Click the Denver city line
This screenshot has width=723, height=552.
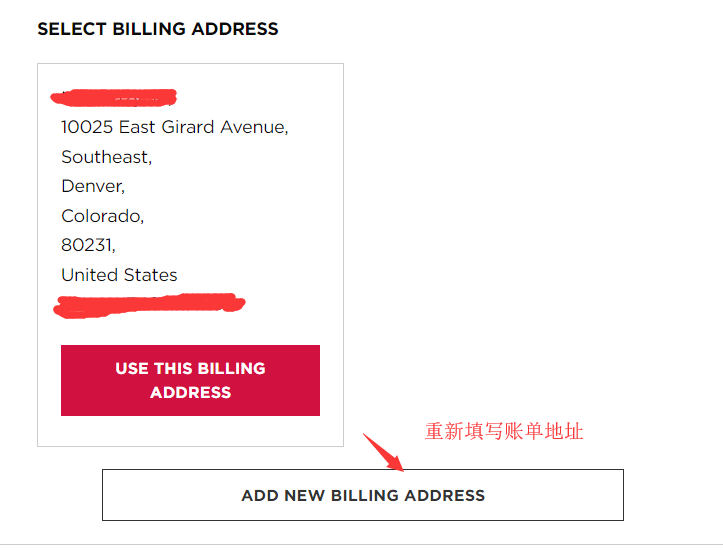[x=93, y=186]
